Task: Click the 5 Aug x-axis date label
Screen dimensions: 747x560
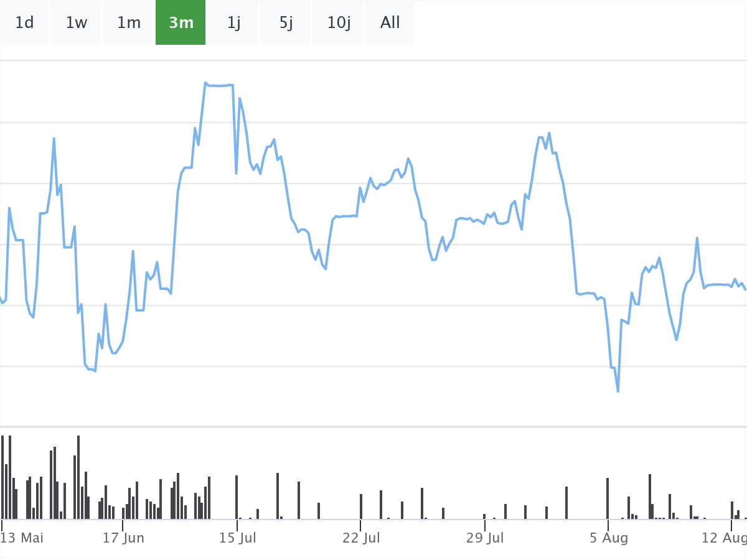Action: (609, 538)
